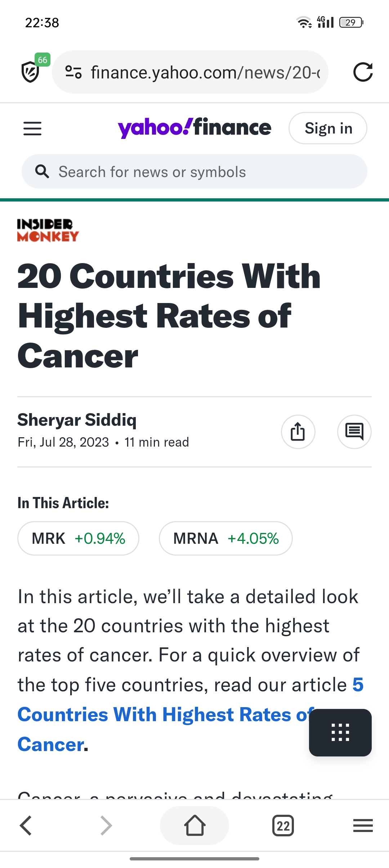Screen dimensions: 389x868
Task: Open site settings icon in address bar
Action: point(73,72)
